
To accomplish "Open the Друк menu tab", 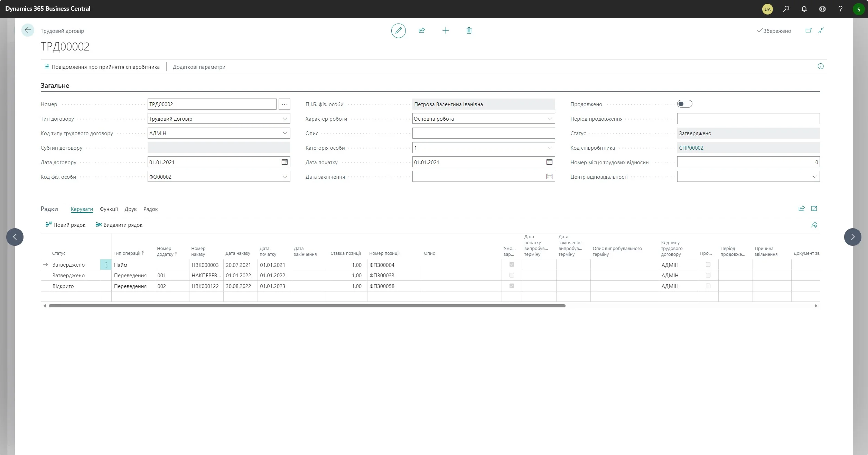I will [x=130, y=209].
